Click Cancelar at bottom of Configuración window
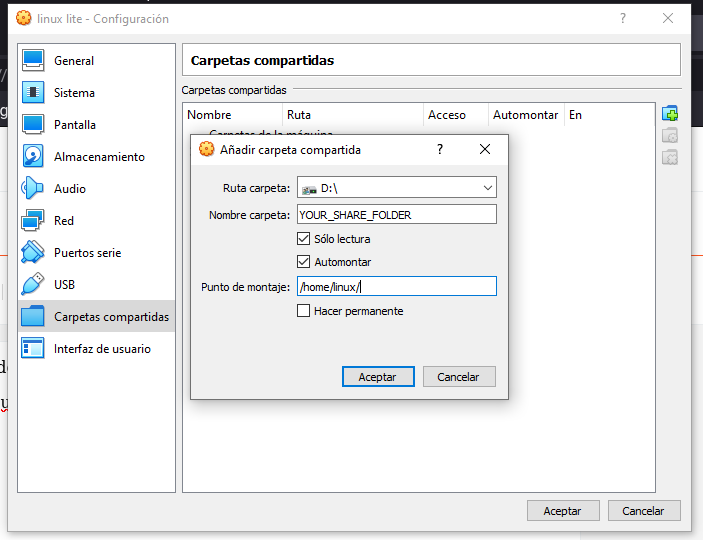The image size is (703, 540). tap(644, 510)
